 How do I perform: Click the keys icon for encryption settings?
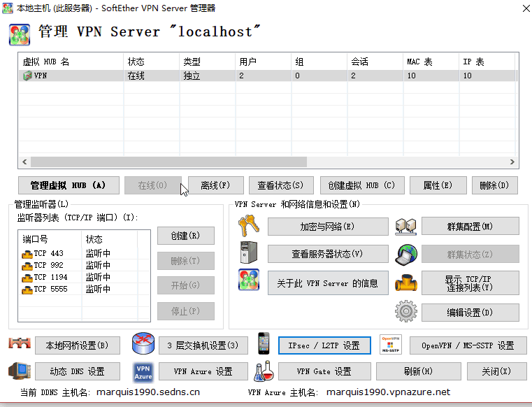coord(249,226)
